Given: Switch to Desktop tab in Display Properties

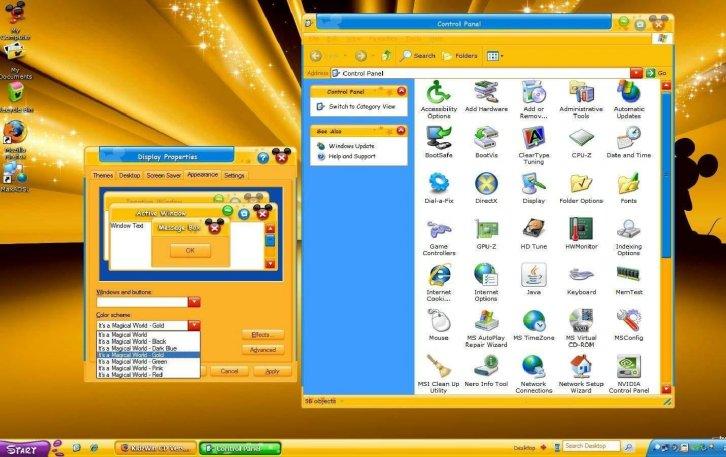Looking at the screenshot, I should 129,175.
